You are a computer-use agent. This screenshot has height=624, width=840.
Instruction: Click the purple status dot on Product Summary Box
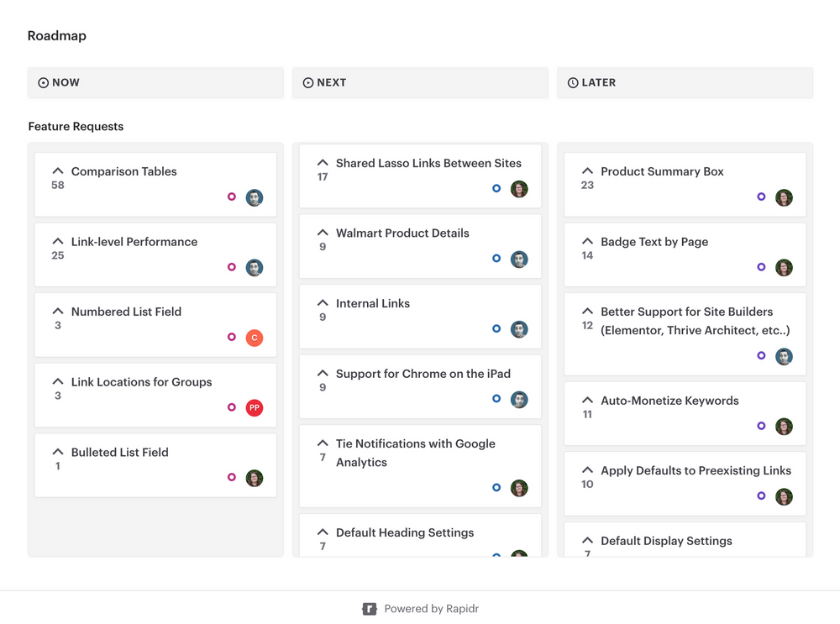761,197
